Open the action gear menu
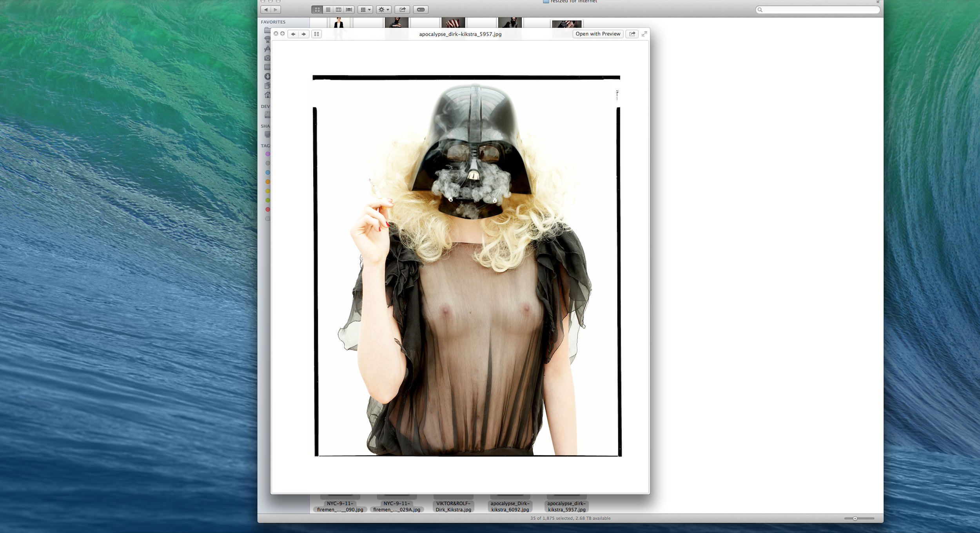980x533 pixels. [x=383, y=10]
